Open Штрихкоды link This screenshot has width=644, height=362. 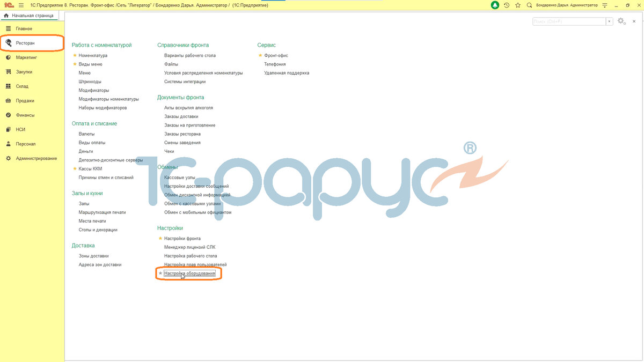[90, 82]
